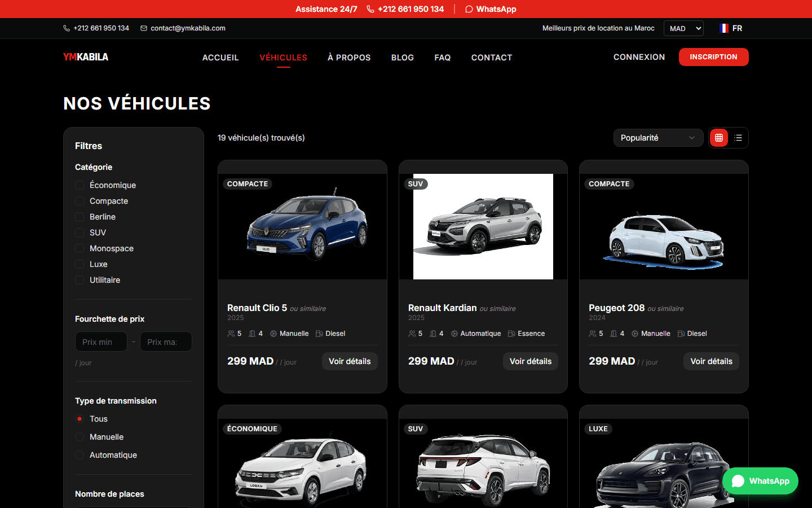
Task: Click the WhatsApp link in the red top bar
Action: coord(491,9)
